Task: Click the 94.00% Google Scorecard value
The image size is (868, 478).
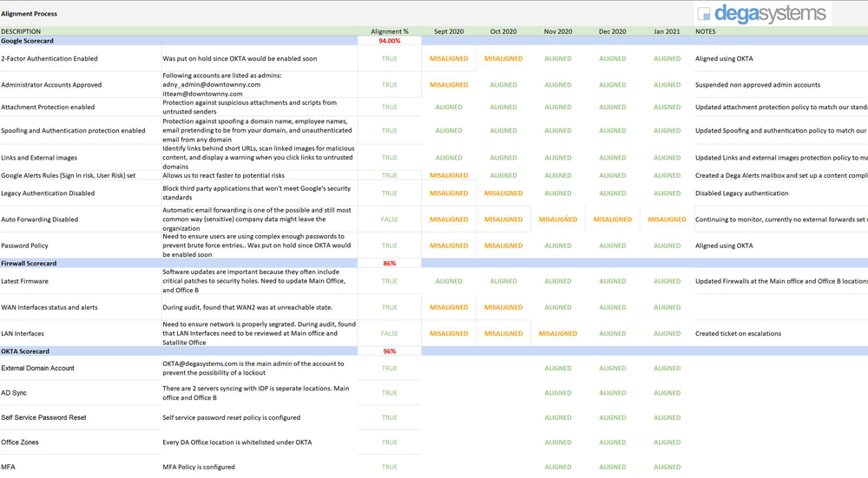Action: coord(389,41)
